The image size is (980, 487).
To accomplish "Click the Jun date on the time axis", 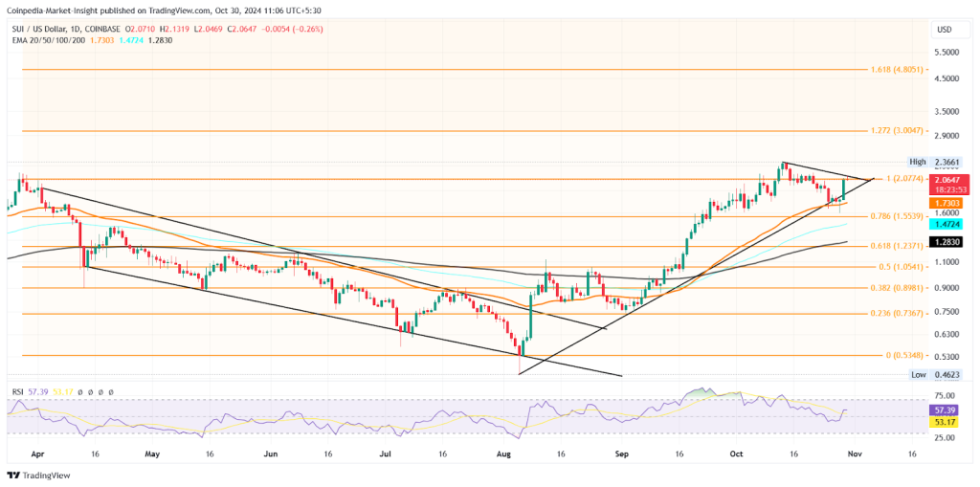I will pyautogui.click(x=269, y=455).
